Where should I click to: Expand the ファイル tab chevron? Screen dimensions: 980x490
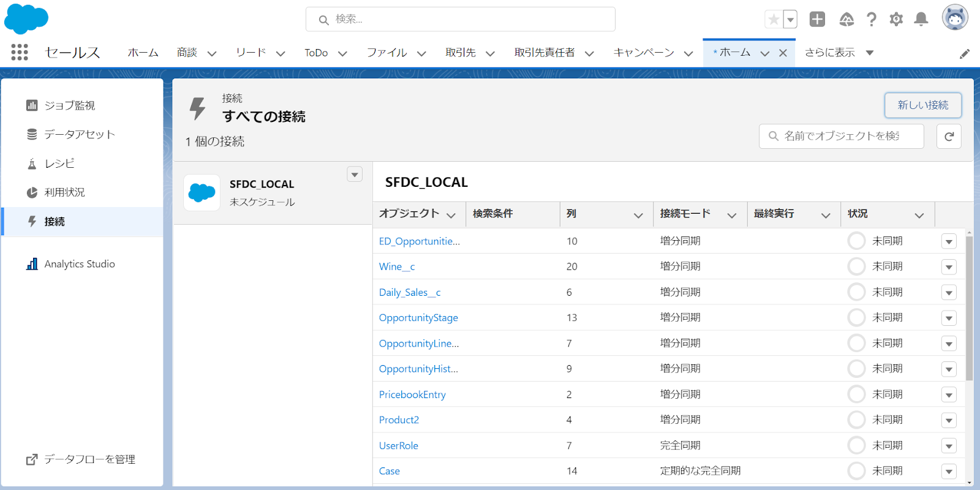[421, 53]
